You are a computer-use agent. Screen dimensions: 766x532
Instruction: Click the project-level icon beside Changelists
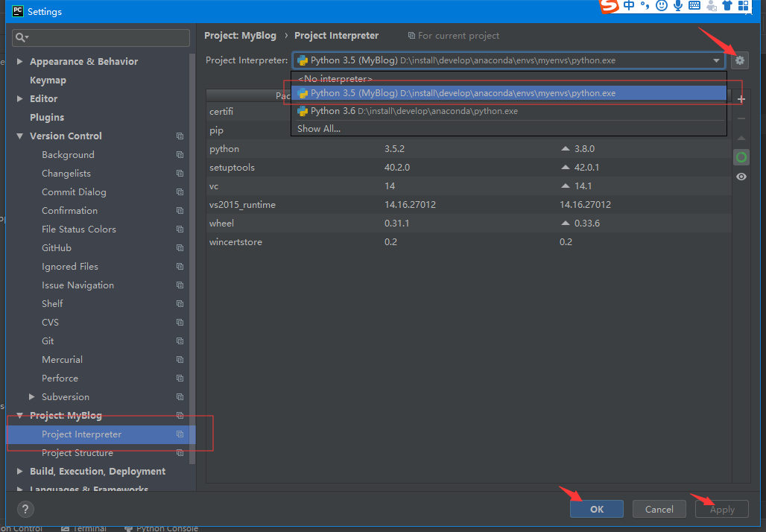pos(180,173)
